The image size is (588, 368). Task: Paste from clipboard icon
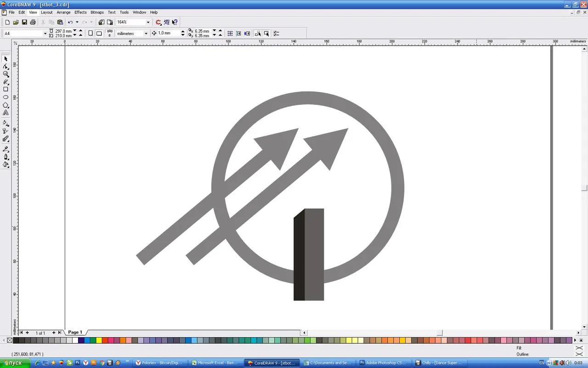click(x=60, y=22)
